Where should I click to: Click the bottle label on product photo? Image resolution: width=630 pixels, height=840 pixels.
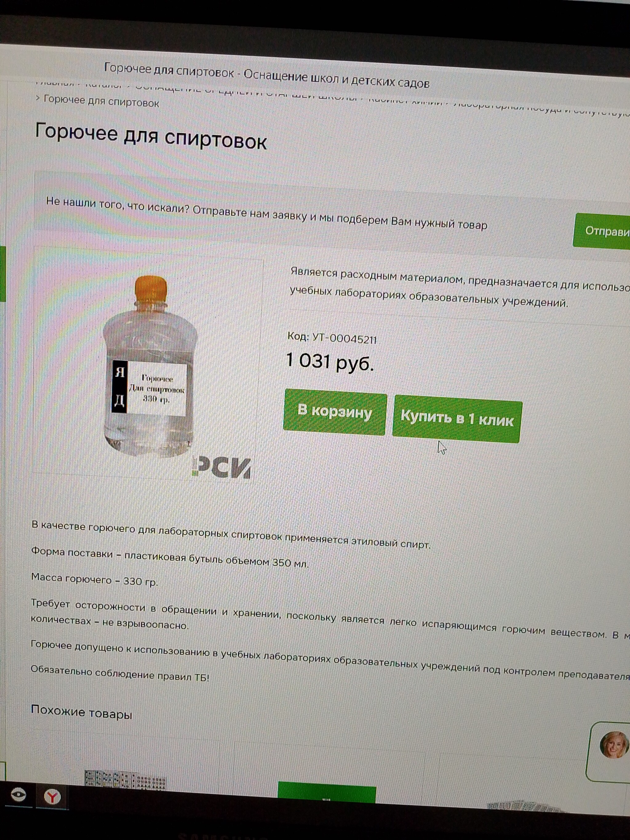(x=149, y=388)
